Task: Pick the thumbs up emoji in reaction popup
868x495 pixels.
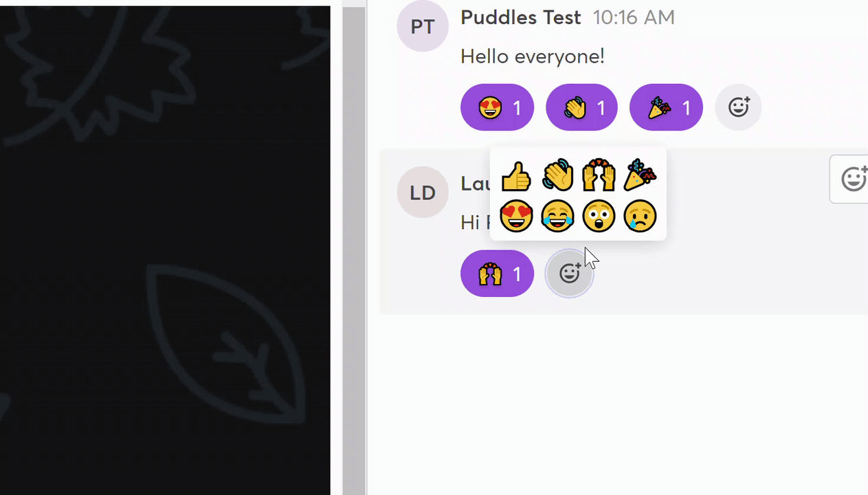Action: tap(516, 176)
